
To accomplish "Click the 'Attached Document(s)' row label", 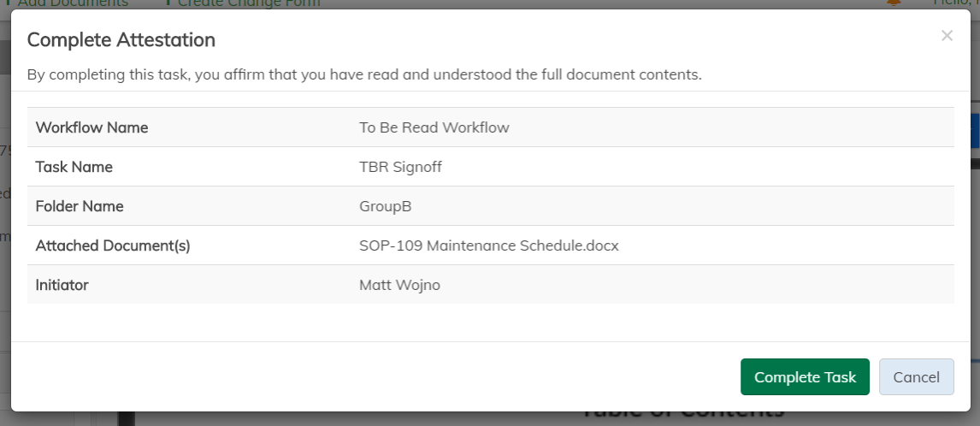I will click(113, 246).
